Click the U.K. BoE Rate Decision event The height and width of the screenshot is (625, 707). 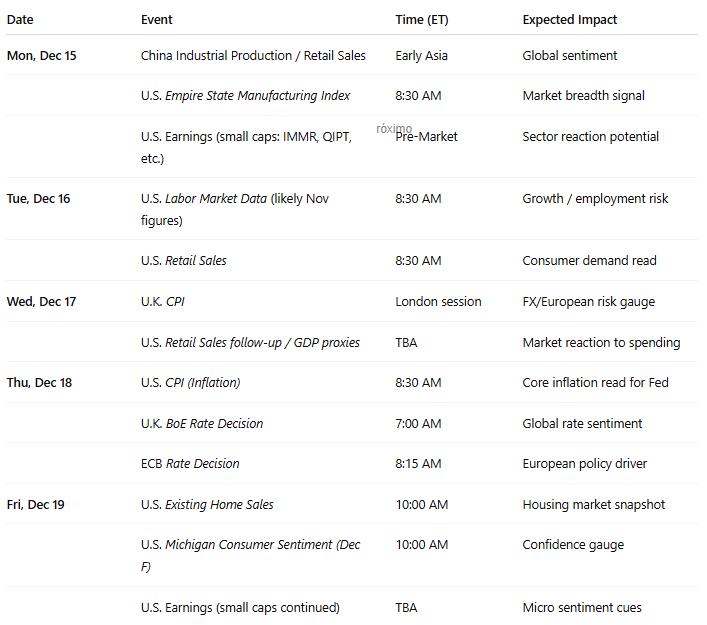(x=201, y=423)
